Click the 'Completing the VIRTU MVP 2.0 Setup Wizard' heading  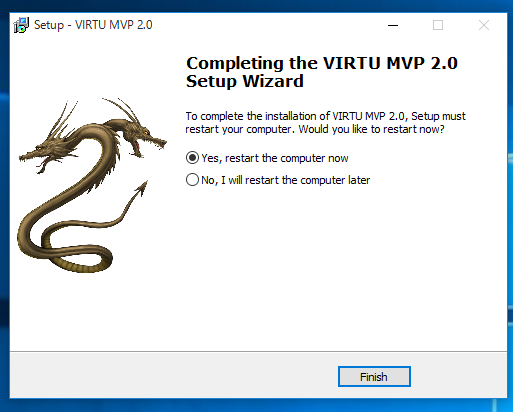click(322, 72)
